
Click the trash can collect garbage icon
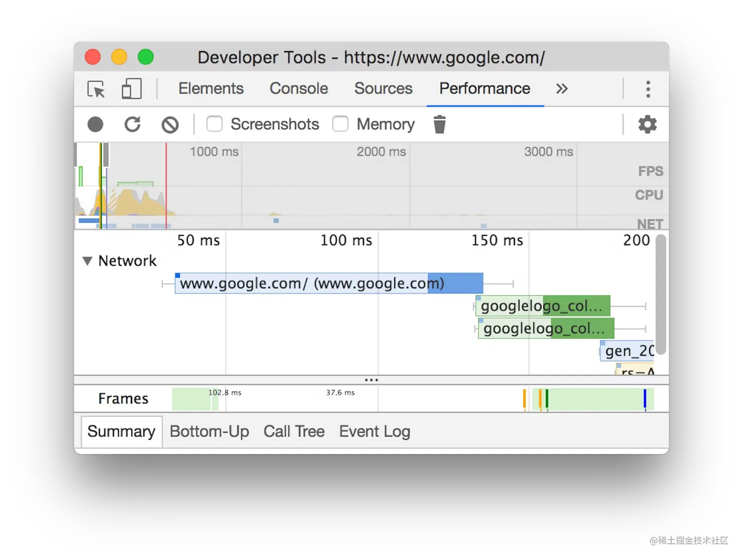[440, 124]
